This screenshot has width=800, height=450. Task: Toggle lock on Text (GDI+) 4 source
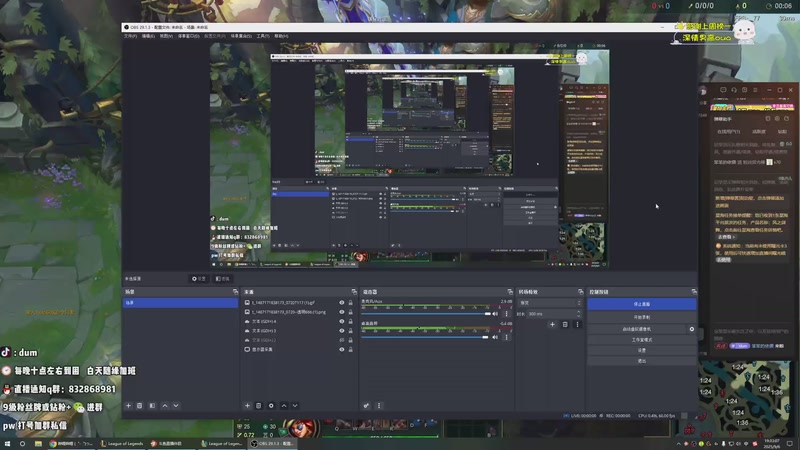[351, 321]
